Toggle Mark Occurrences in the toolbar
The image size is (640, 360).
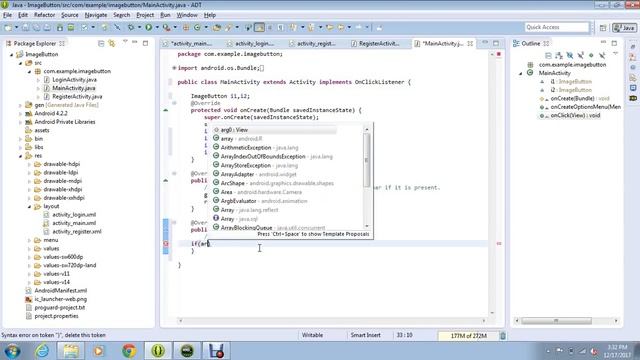(259, 27)
